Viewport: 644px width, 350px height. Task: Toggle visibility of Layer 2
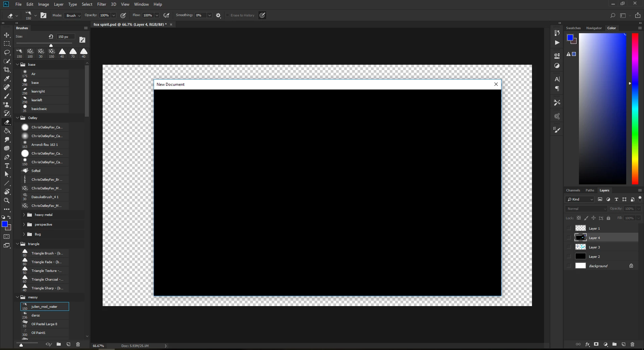pos(569,256)
